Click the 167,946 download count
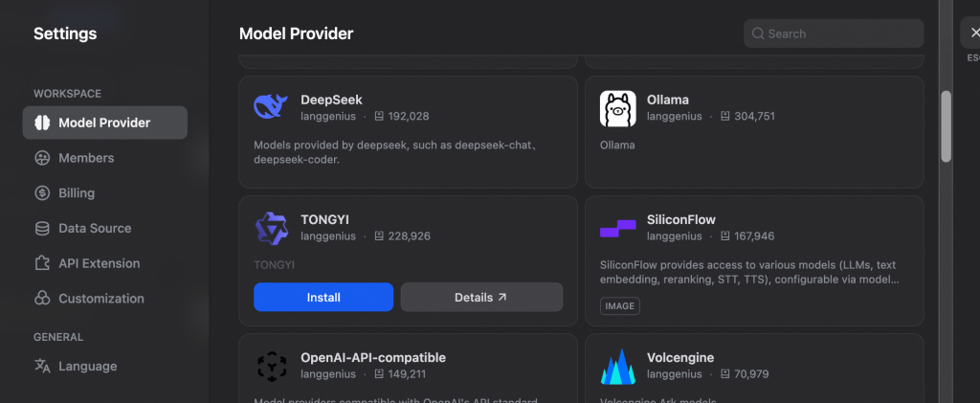The width and height of the screenshot is (980, 403). [x=754, y=236]
